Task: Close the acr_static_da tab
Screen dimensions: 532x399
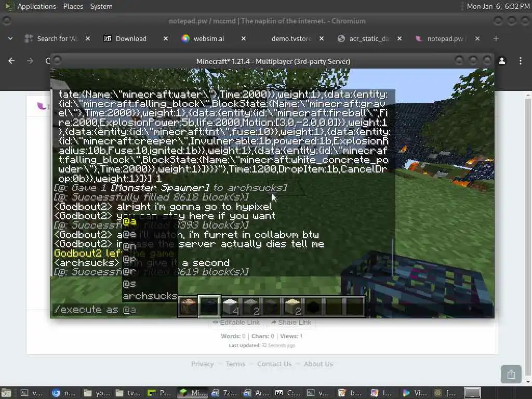Action: click(x=400, y=38)
